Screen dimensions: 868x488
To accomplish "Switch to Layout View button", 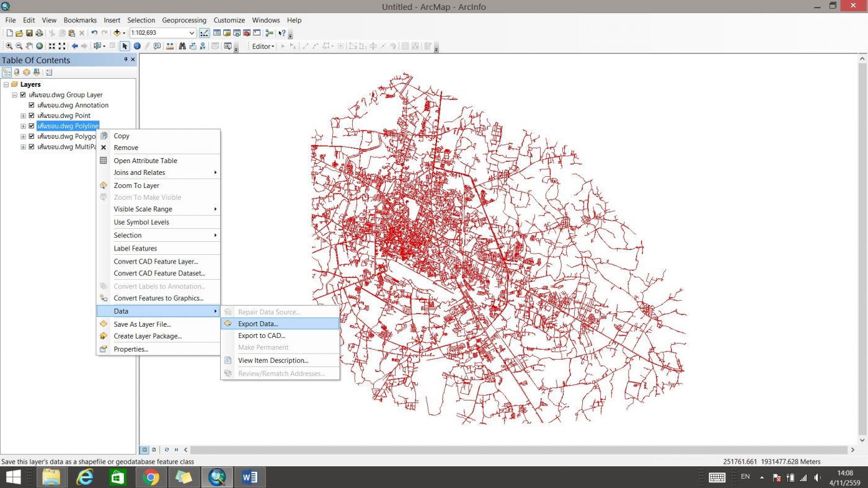I will tap(154, 450).
